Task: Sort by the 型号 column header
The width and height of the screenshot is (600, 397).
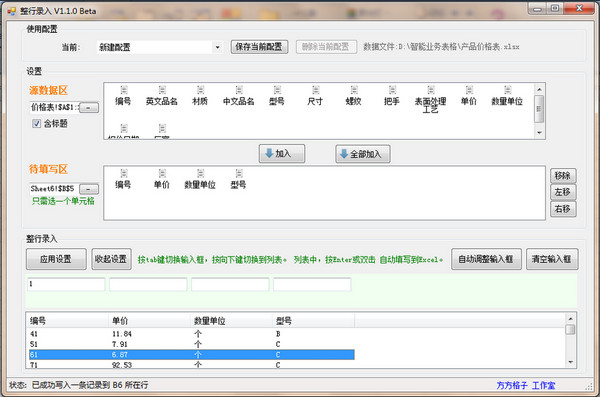Action: [x=313, y=320]
